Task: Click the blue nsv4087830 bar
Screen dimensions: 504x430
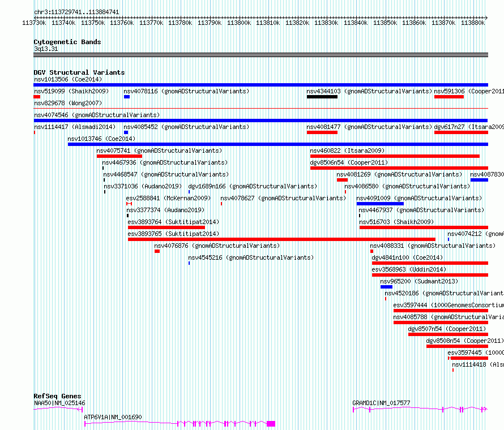Action: coord(479,180)
